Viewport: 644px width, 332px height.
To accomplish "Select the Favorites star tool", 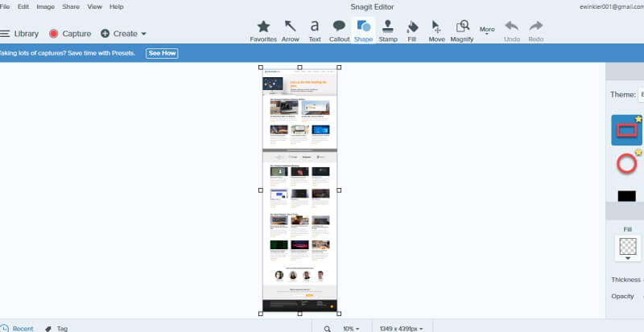I will click(x=263, y=29).
